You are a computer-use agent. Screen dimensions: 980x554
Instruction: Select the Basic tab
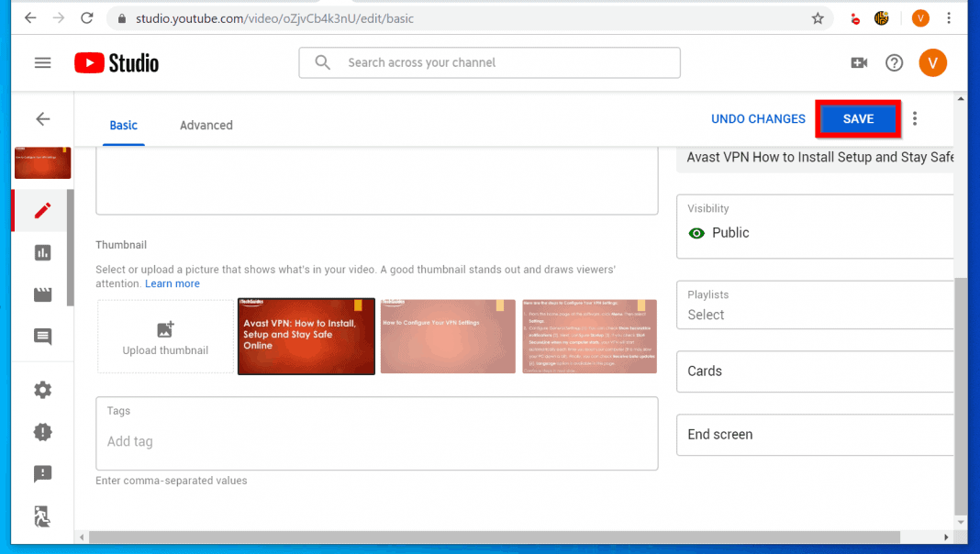point(123,126)
